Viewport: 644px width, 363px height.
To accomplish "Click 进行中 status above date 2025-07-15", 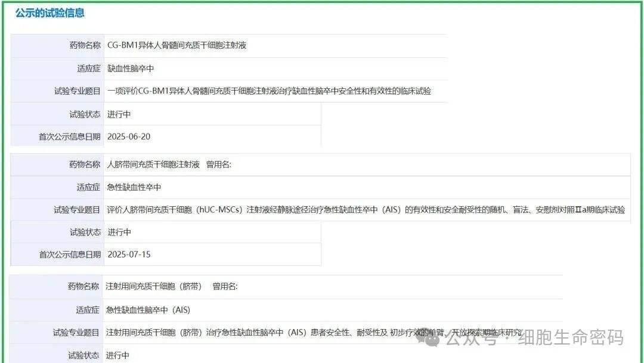I will 119,232.
